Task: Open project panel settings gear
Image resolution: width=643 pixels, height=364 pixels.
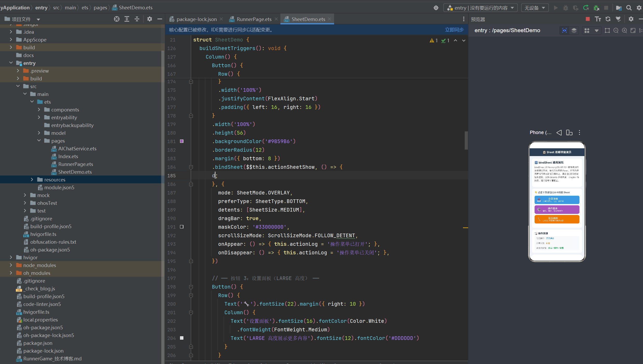Action: [x=150, y=19]
